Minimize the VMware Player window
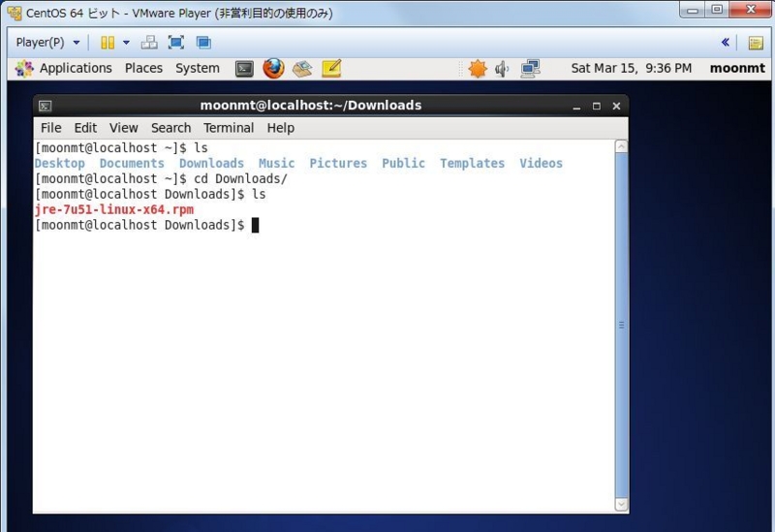775x532 pixels. click(693, 10)
